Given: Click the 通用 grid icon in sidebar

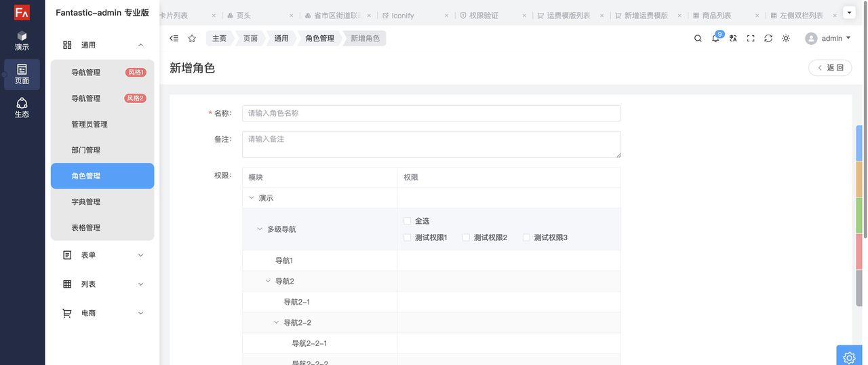Looking at the screenshot, I should [67, 45].
